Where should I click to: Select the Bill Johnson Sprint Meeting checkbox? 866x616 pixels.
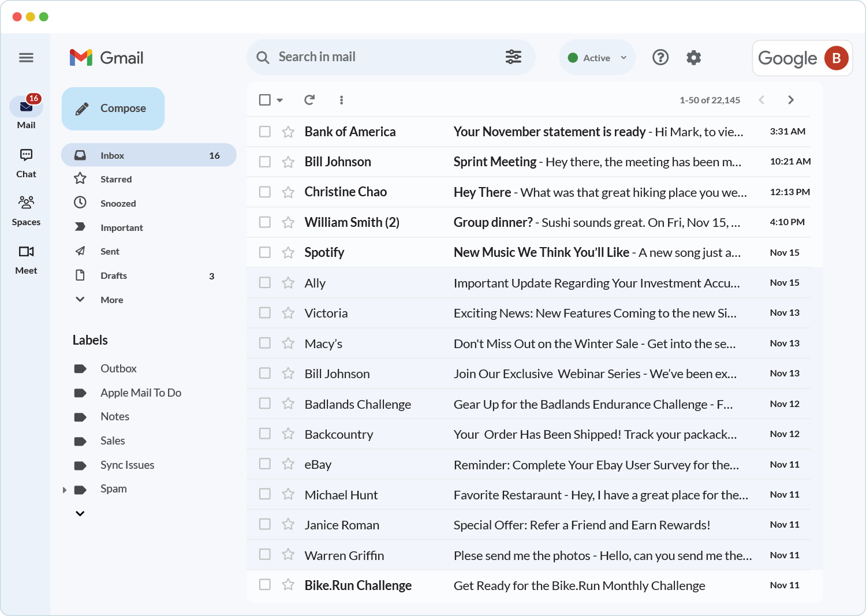(x=265, y=162)
